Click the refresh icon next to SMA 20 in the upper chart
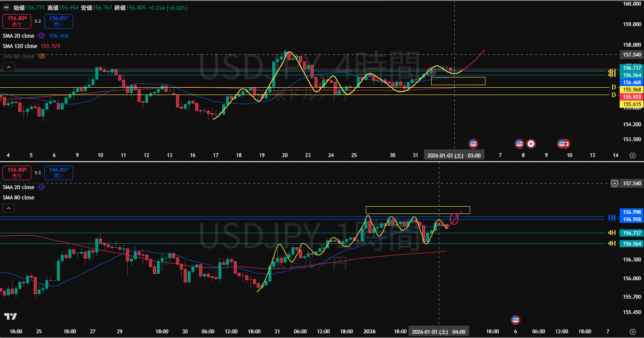 pos(42,36)
